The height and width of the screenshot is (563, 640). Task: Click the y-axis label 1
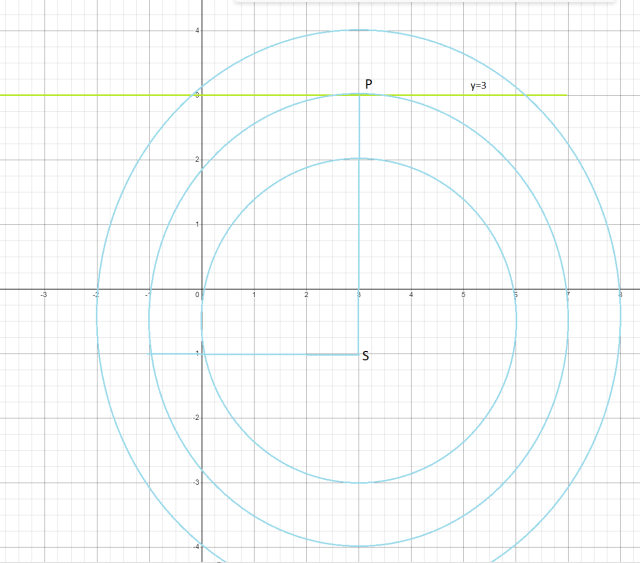tap(197, 224)
